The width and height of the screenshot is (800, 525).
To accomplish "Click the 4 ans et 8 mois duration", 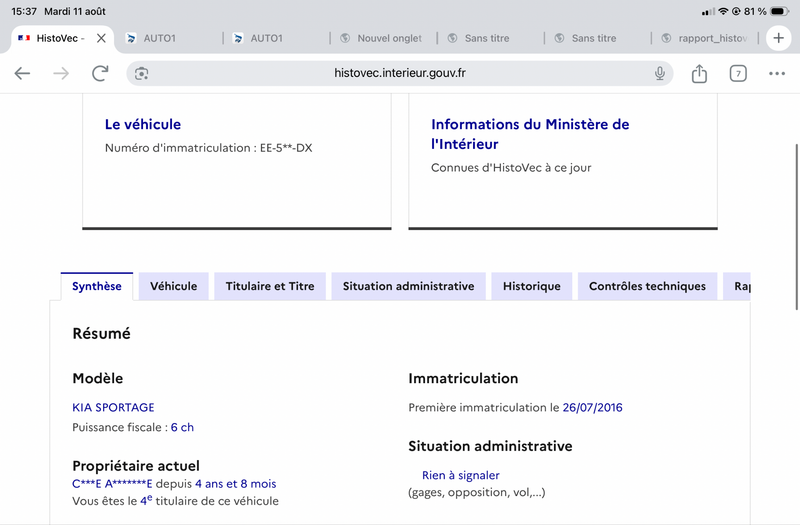I will pos(236,484).
